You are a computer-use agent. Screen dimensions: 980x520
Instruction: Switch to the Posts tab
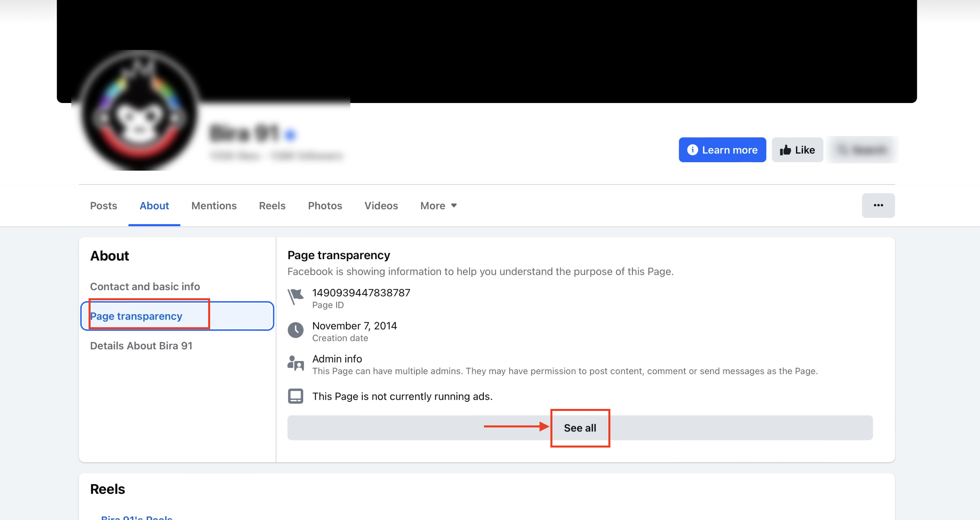pos(103,206)
